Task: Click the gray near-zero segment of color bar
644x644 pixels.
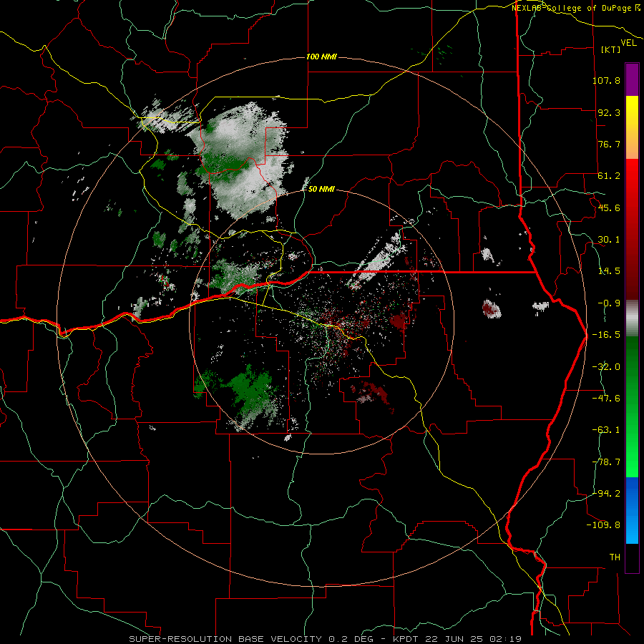Action: pos(632,318)
